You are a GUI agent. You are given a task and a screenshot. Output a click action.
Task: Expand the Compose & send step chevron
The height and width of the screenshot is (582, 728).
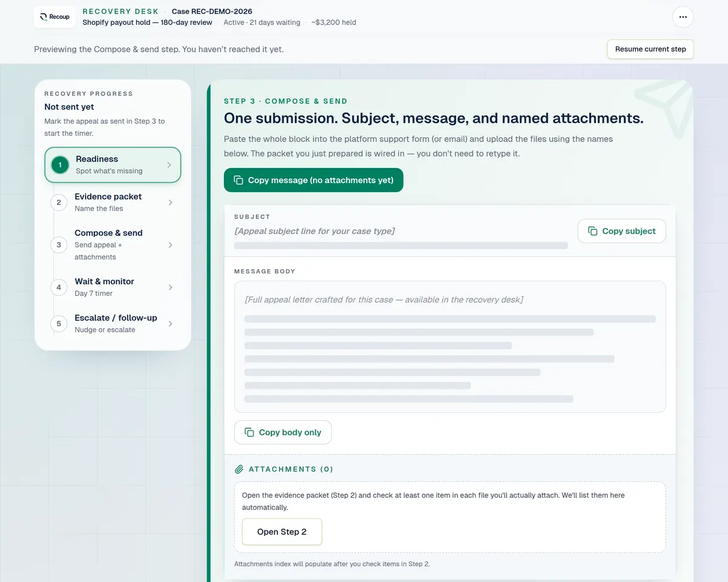pos(170,245)
